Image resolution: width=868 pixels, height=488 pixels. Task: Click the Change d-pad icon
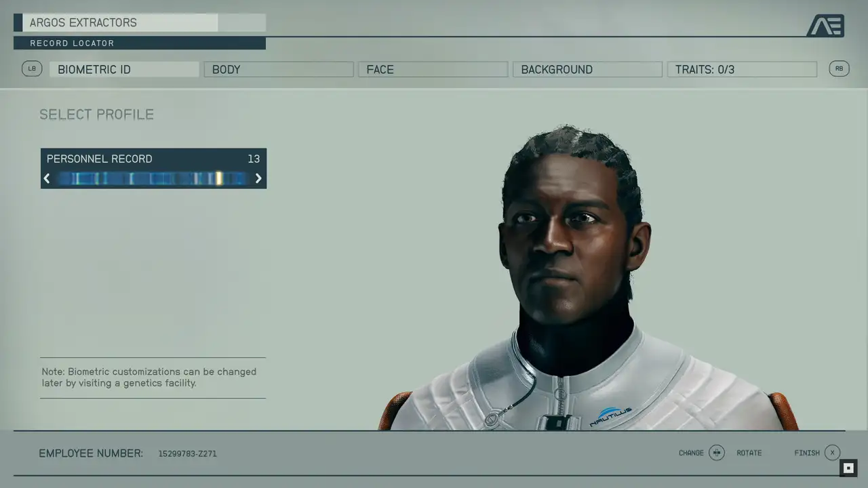717,453
